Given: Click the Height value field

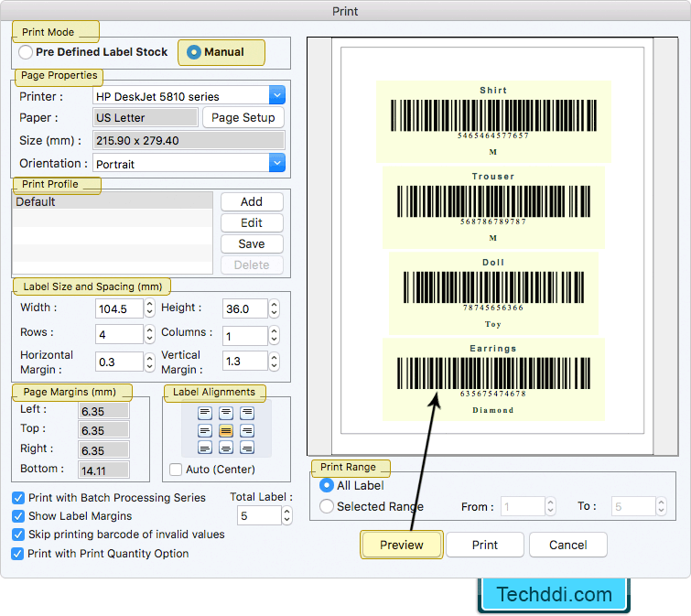Looking at the screenshot, I should coord(245,308).
